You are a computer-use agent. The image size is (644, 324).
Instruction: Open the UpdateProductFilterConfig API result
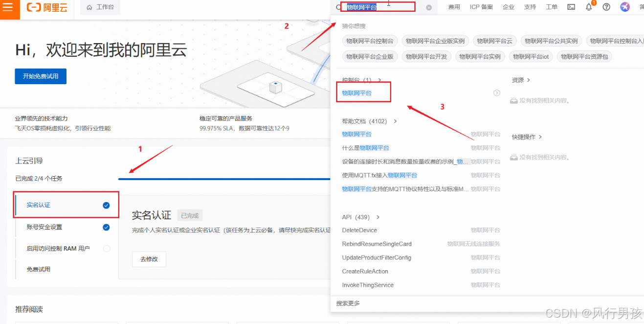coord(377,257)
